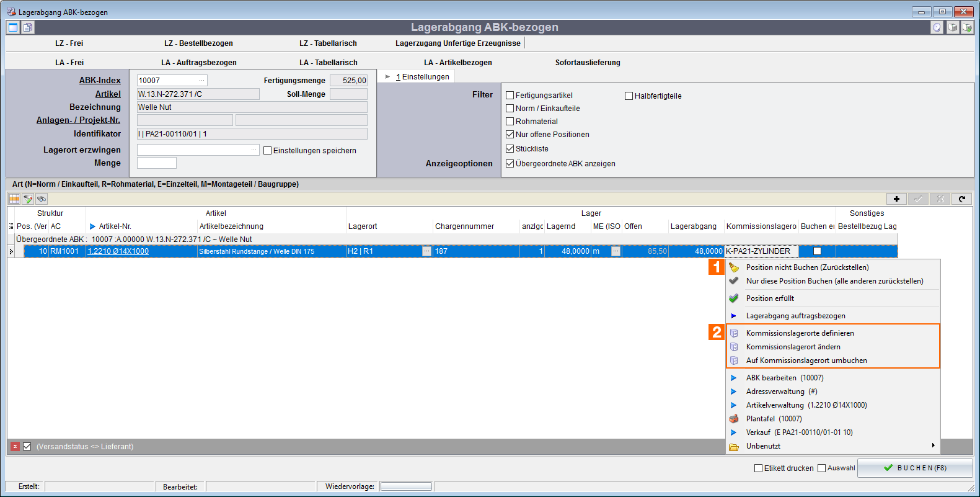Click the greyed check confirm icon

tap(918, 199)
